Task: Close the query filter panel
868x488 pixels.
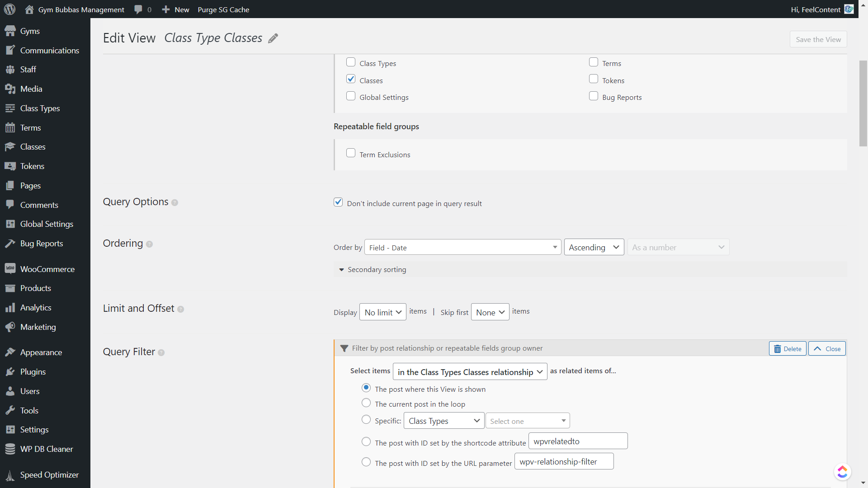Action: pyautogui.click(x=827, y=349)
